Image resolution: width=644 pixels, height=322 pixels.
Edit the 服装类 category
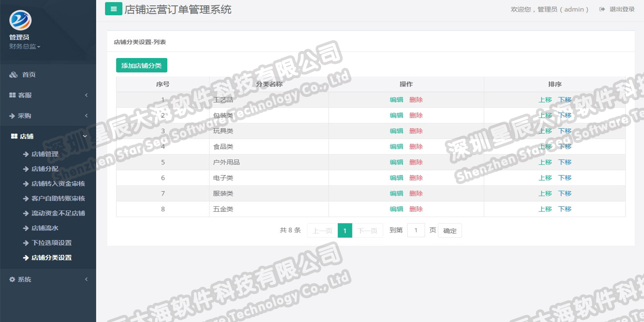(x=396, y=194)
